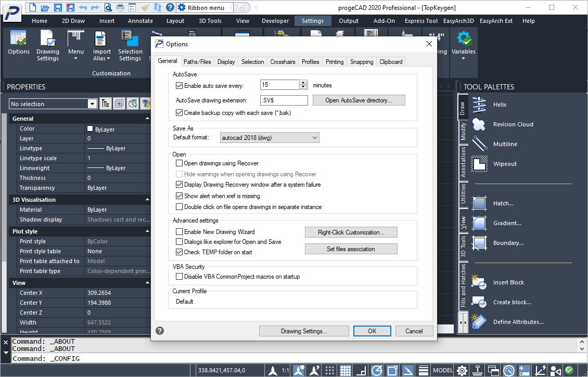
Task: Open the Annotate ribbon tab
Action: [x=140, y=21]
